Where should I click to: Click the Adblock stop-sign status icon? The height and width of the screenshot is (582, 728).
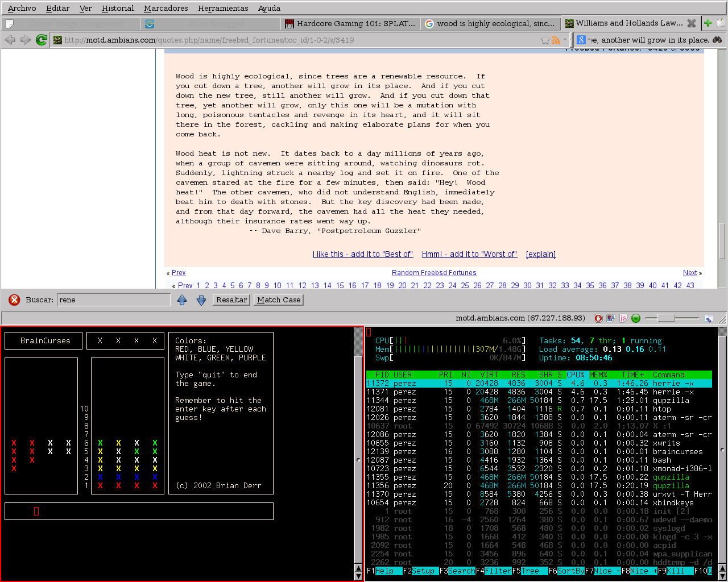(x=598, y=318)
